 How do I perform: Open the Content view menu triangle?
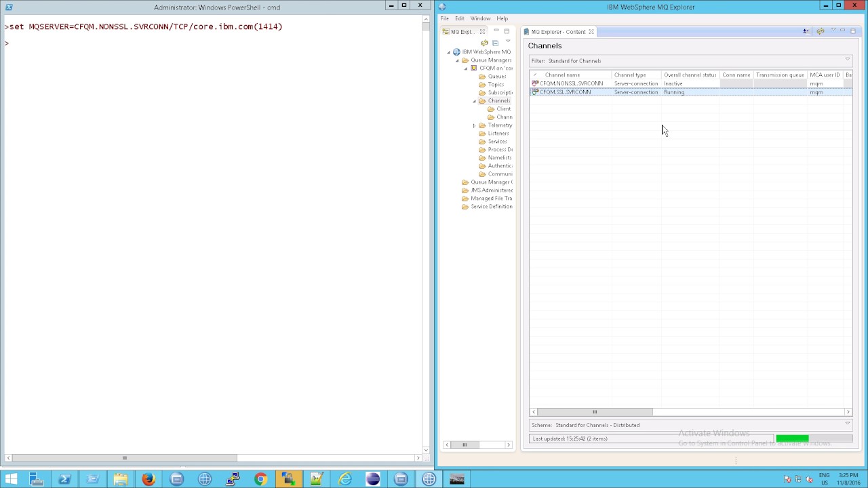point(833,30)
